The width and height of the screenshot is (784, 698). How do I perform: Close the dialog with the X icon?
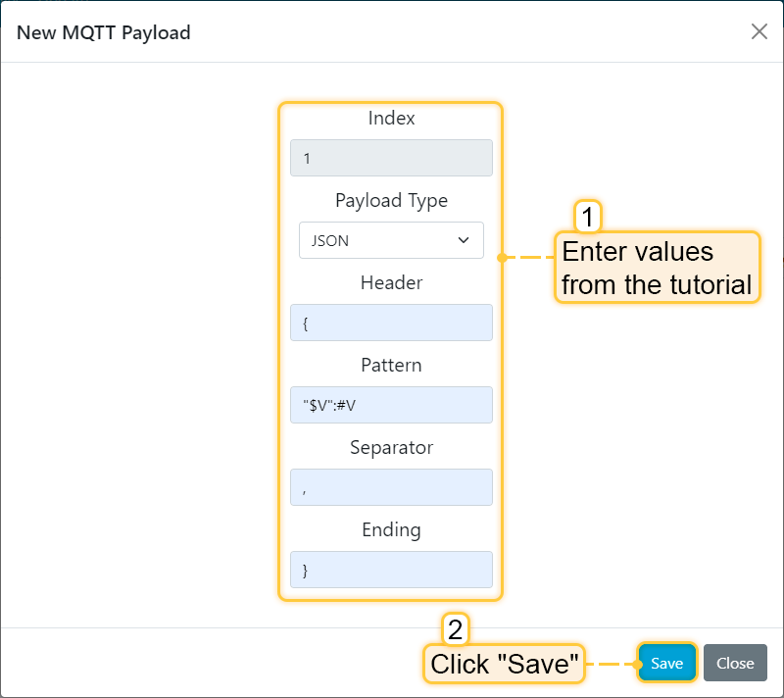759,31
